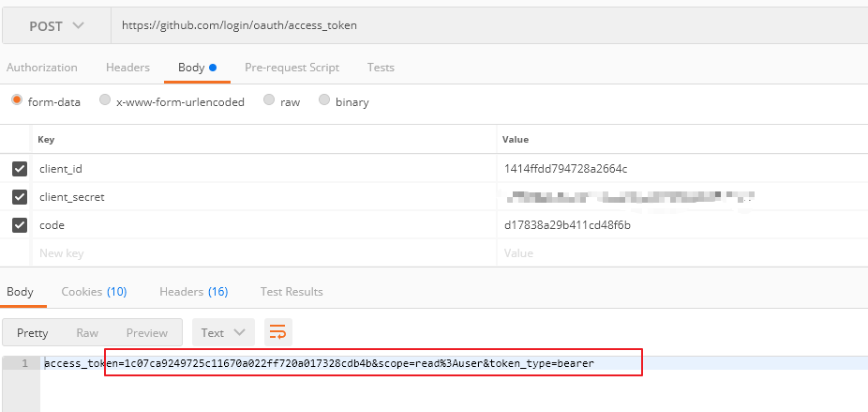This screenshot has width=868, height=412.
Task: Select the form-data radio button
Action: (x=17, y=100)
